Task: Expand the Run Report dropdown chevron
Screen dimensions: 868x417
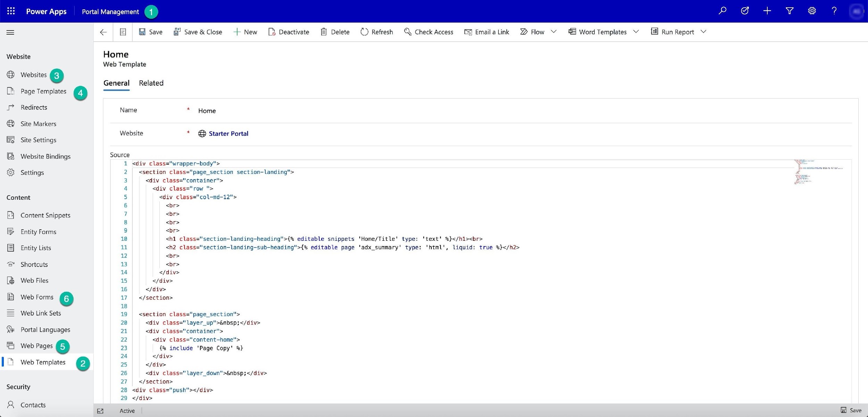Action: [x=703, y=32]
